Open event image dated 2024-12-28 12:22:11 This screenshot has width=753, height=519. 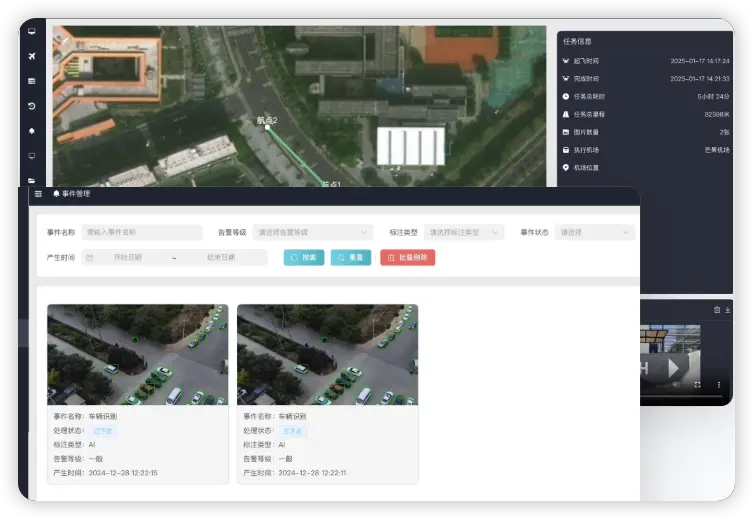328,354
